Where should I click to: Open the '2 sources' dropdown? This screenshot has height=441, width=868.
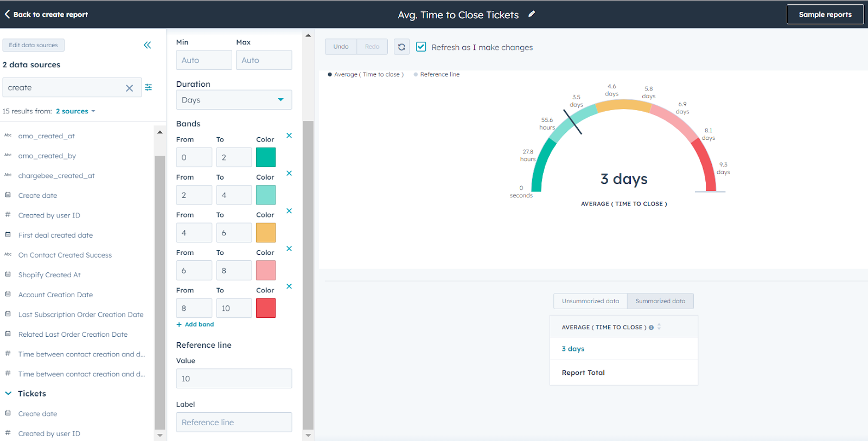pyautogui.click(x=75, y=111)
